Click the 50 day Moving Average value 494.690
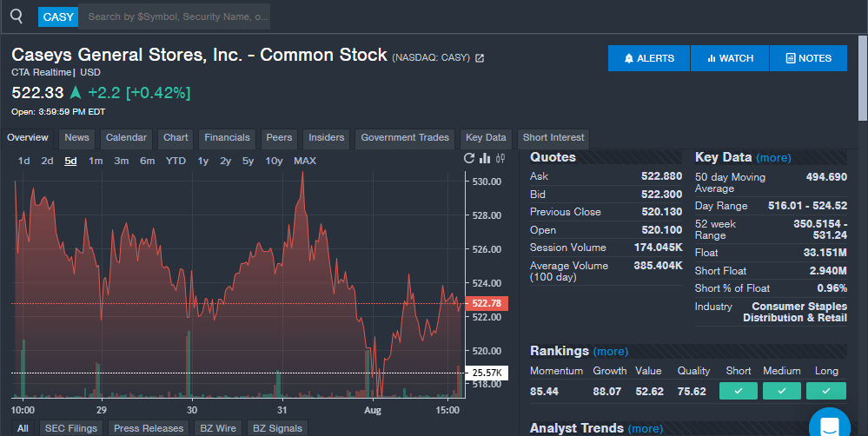The width and height of the screenshot is (868, 436). point(826,177)
